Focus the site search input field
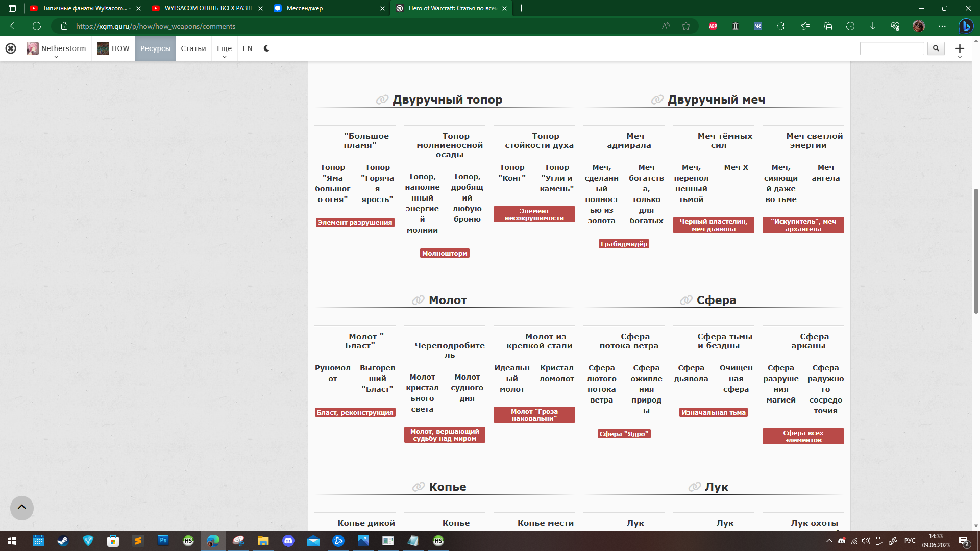Screen dimensions: 980x551 892,48
